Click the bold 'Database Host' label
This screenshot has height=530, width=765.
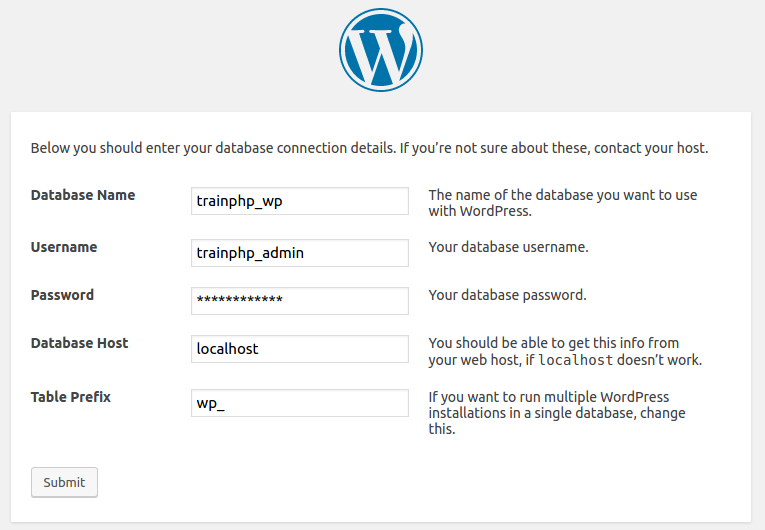tap(80, 343)
